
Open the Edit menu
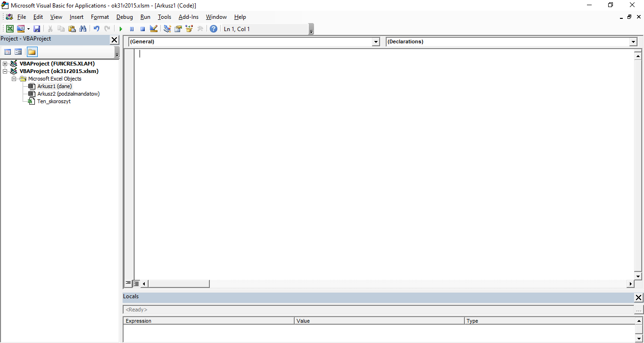[x=38, y=17]
